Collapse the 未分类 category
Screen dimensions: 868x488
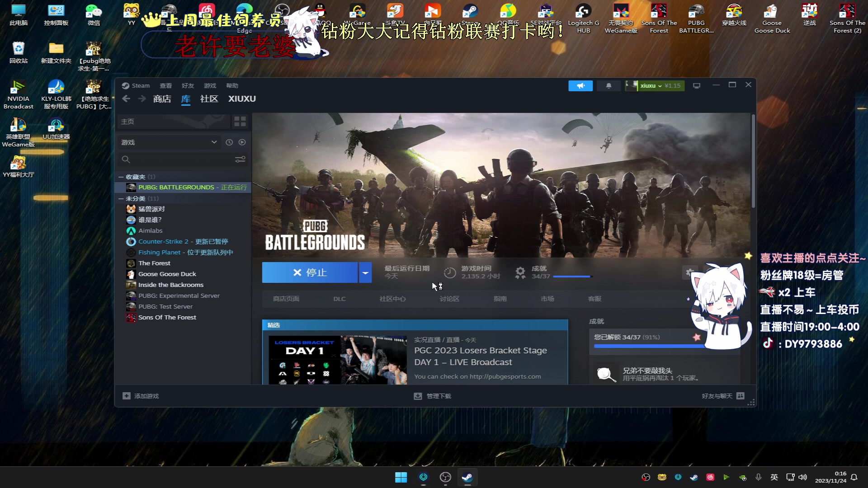coord(121,198)
